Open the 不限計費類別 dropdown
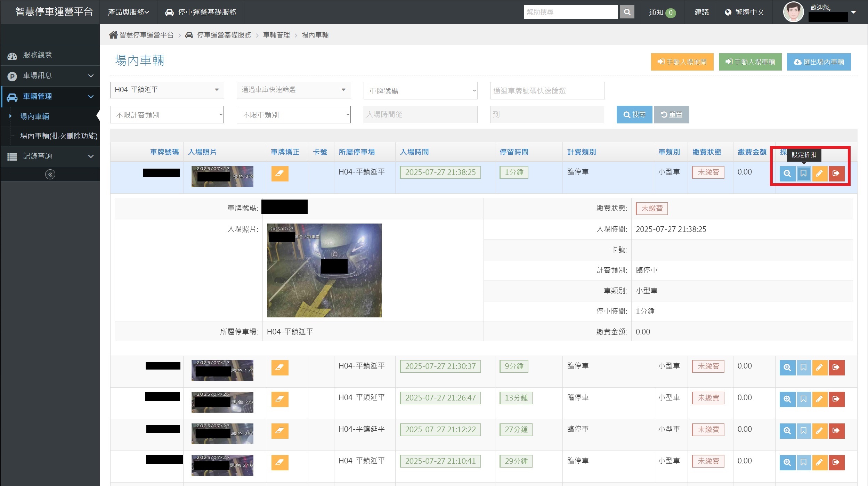 point(167,115)
